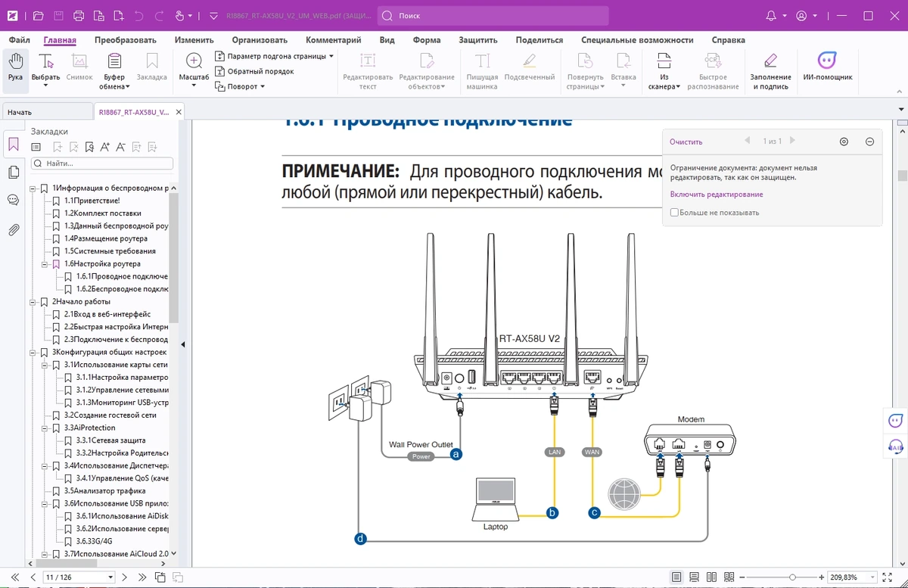Image resolution: width=908 pixels, height=588 pixels.
Task: Click the notification bell icon
Action: click(771, 16)
